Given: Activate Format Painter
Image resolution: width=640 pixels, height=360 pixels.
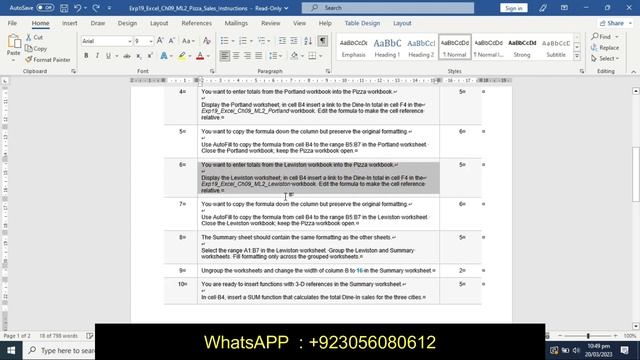Looking at the screenshot, I should (48, 60).
